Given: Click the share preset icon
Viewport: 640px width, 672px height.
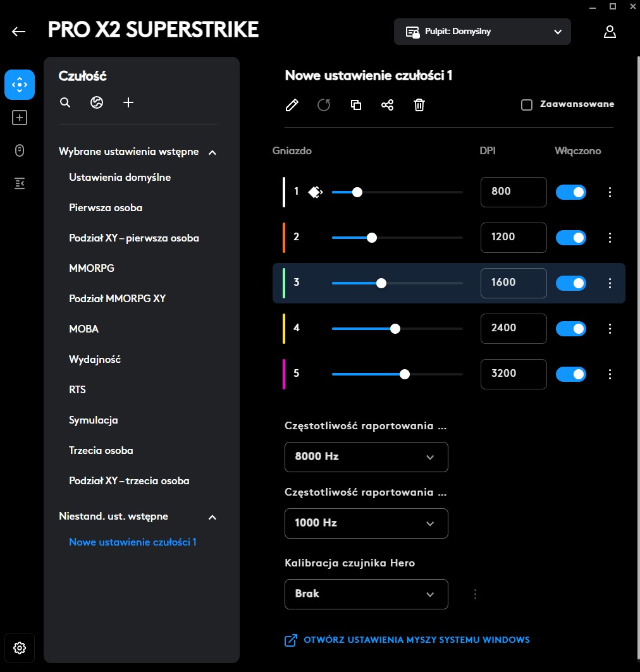Looking at the screenshot, I should tap(388, 105).
